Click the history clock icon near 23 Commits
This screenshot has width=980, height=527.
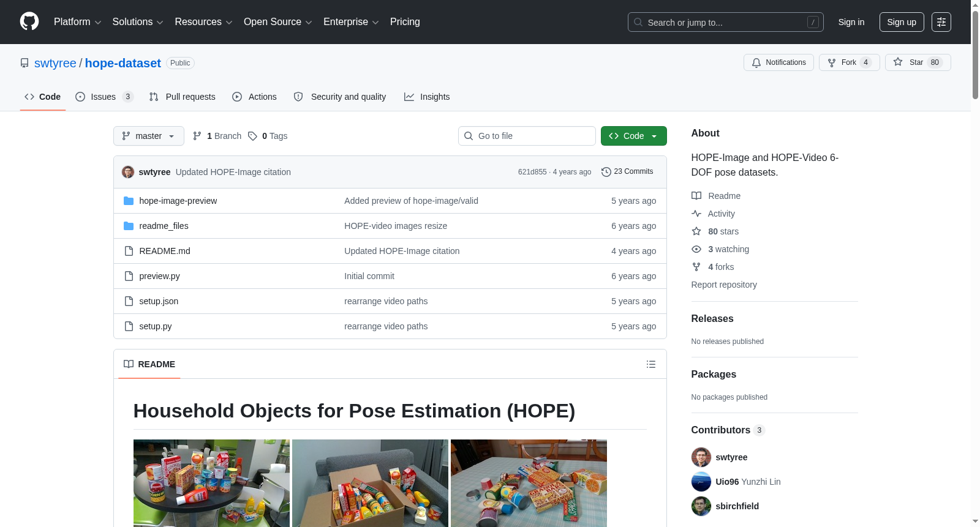click(x=606, y=172)
